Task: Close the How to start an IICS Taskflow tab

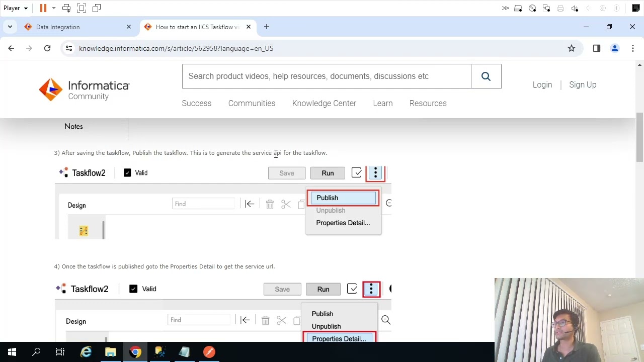Action: (x=249, y=27)
